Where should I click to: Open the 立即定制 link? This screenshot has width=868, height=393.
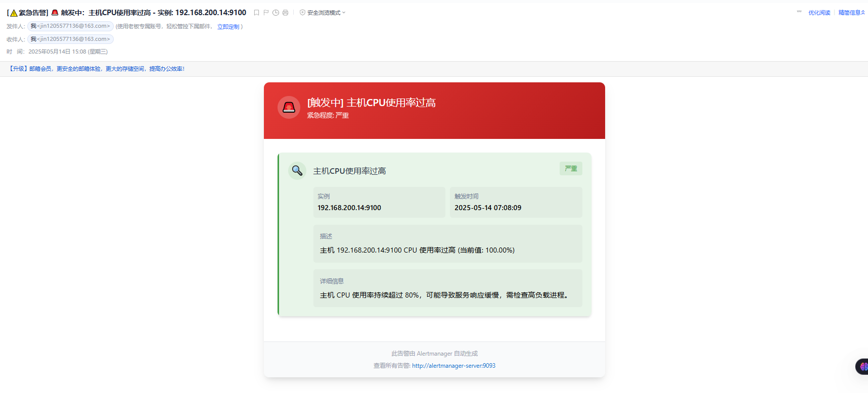[228, 27]
